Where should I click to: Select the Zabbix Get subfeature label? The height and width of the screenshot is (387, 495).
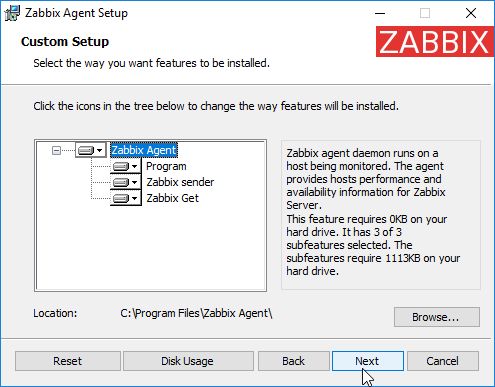172,198
